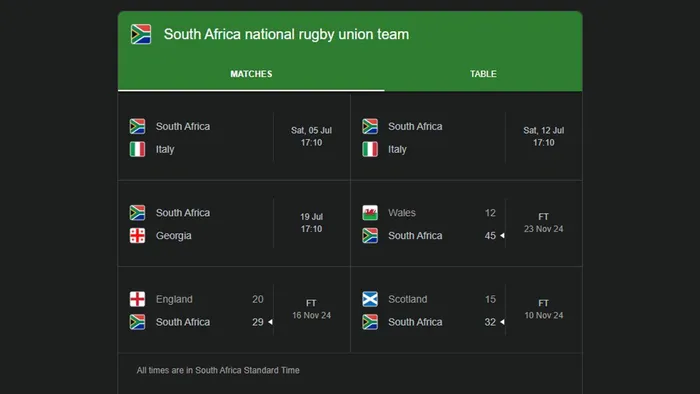The height and width of the screenshot is (394, 700).
Task: Open the Wales 12–45 result from 23 Nov 24
Action: point(467,224)
